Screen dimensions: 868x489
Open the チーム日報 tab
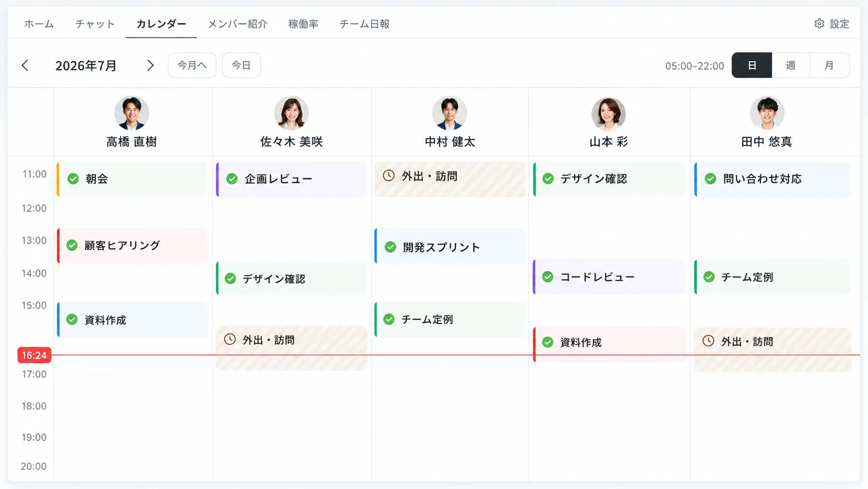[x=364, y=24]
